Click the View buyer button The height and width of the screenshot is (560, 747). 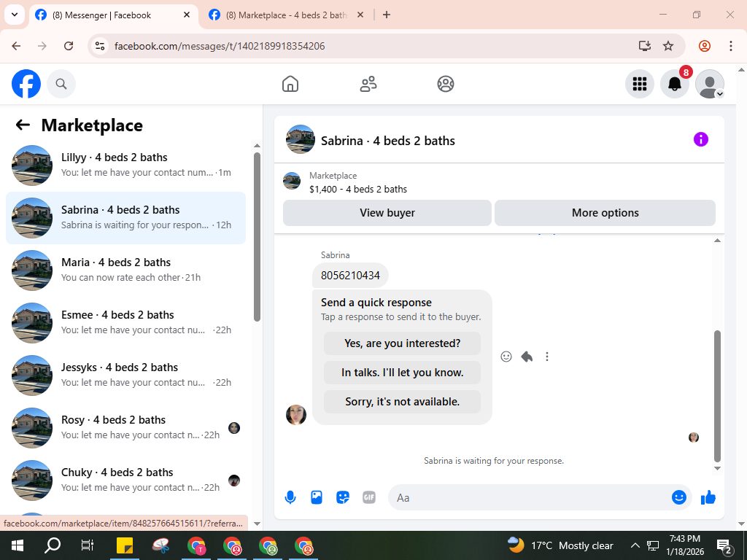pyautogui.click(x=387, y=213)
